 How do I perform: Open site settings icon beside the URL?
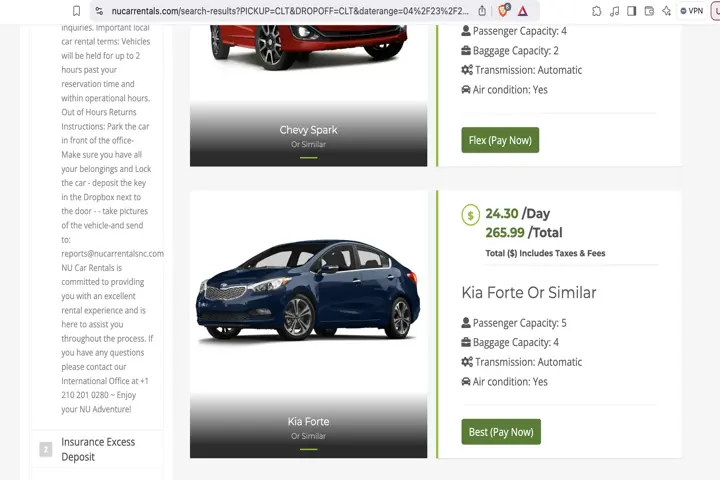tap(99, 11)
